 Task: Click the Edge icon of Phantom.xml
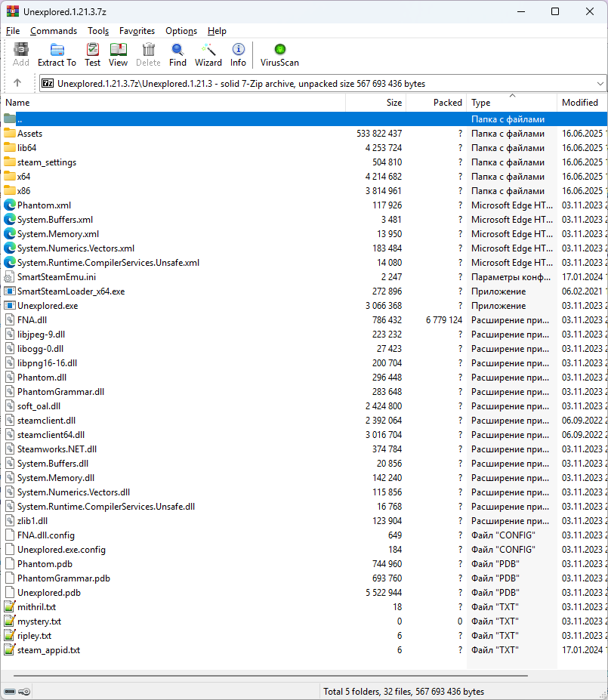[x=9, y=205]
